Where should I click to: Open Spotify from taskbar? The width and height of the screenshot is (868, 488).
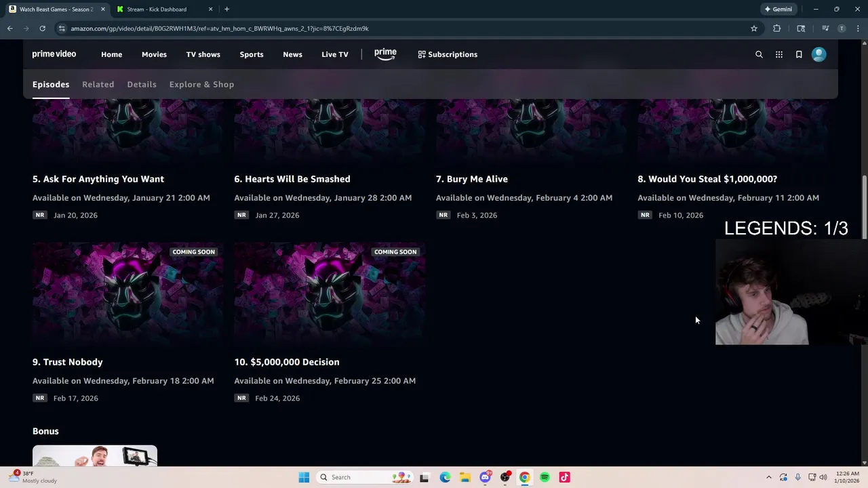(x=545, y=477)
